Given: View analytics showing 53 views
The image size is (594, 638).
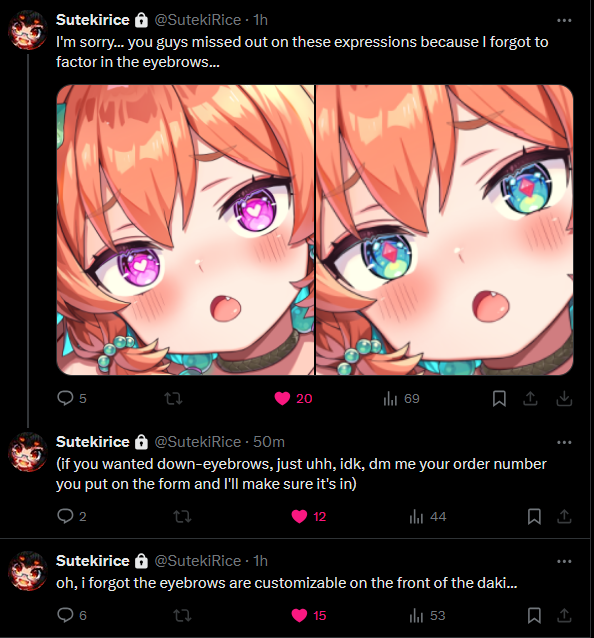Looking at the screenshot, I should [x=427, y=615].
